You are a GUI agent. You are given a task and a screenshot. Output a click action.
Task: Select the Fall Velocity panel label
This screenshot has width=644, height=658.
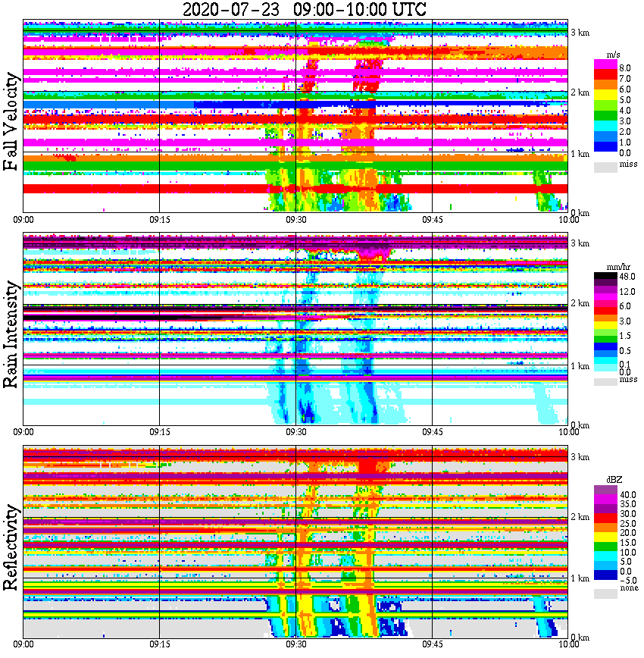click(x=11, y=121)
